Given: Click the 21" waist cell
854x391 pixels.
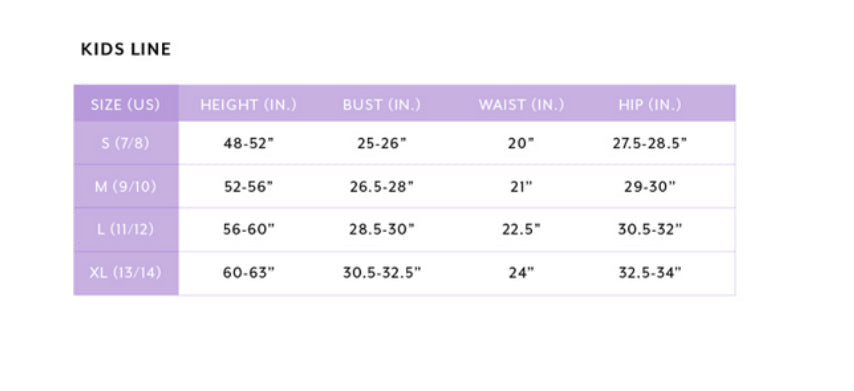Looking at the screenshot, I should pos(521,187).
